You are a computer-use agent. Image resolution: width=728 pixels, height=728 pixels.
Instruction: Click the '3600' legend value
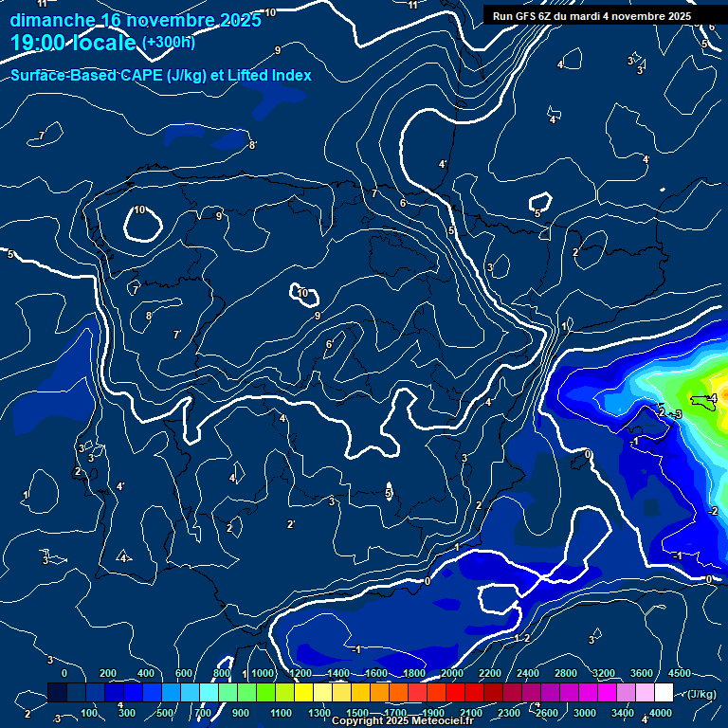642,673
